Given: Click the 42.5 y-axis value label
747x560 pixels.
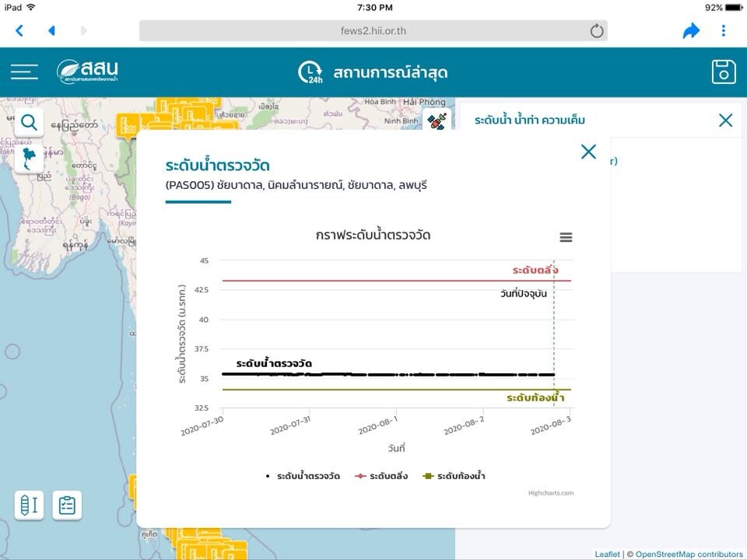Looking at the screenshot, I should (x=202, y=289).
